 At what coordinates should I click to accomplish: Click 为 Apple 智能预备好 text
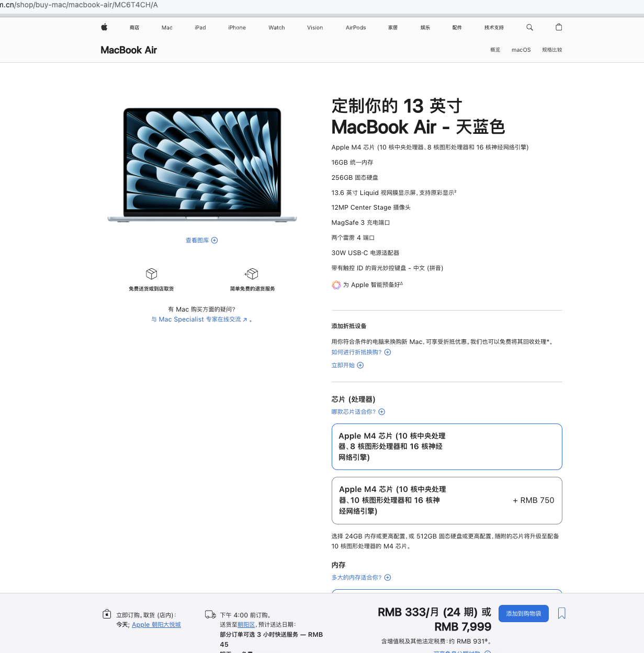click(372, 285)
